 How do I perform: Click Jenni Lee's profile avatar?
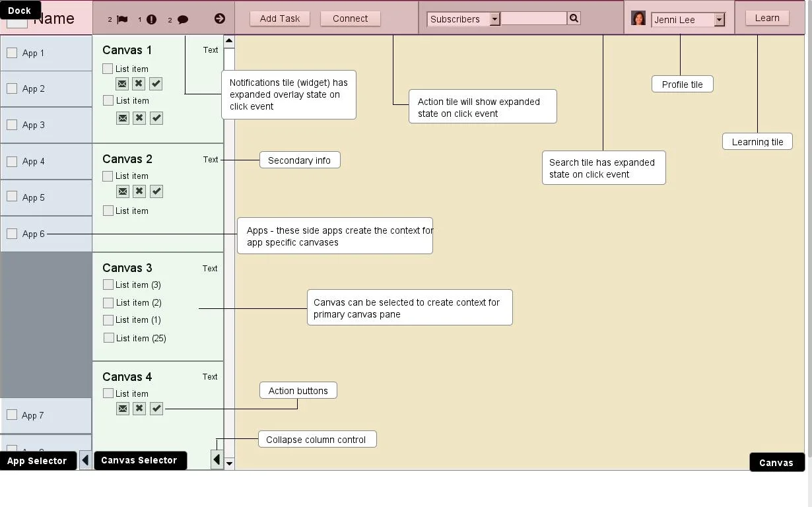point(638,18)
